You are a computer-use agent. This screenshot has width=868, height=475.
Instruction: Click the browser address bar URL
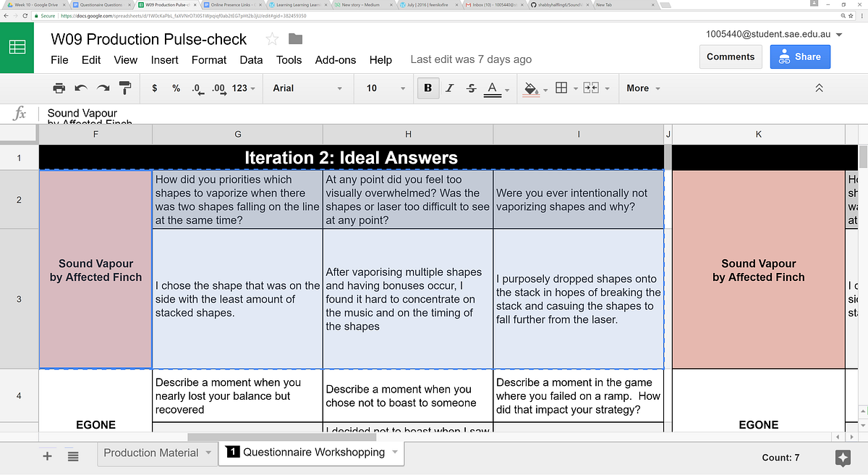click(184, 15)
